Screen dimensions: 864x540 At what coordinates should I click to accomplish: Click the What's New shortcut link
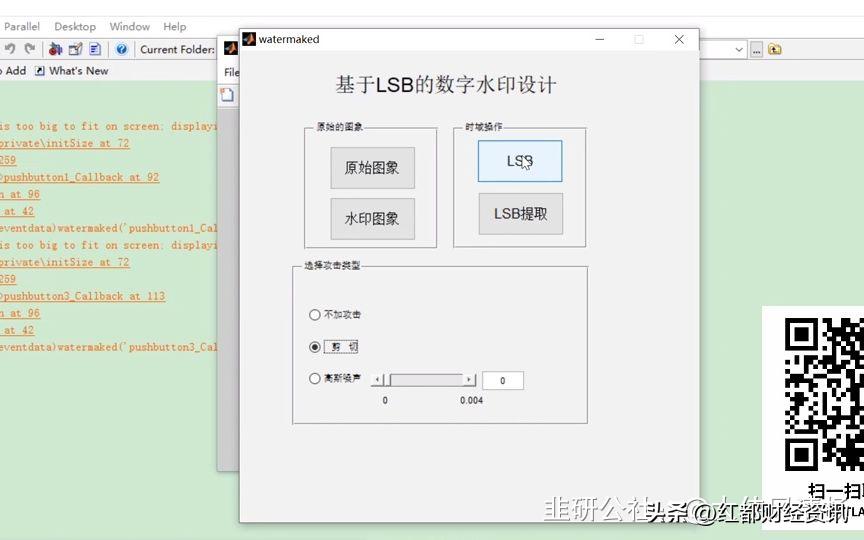[79, 71]
